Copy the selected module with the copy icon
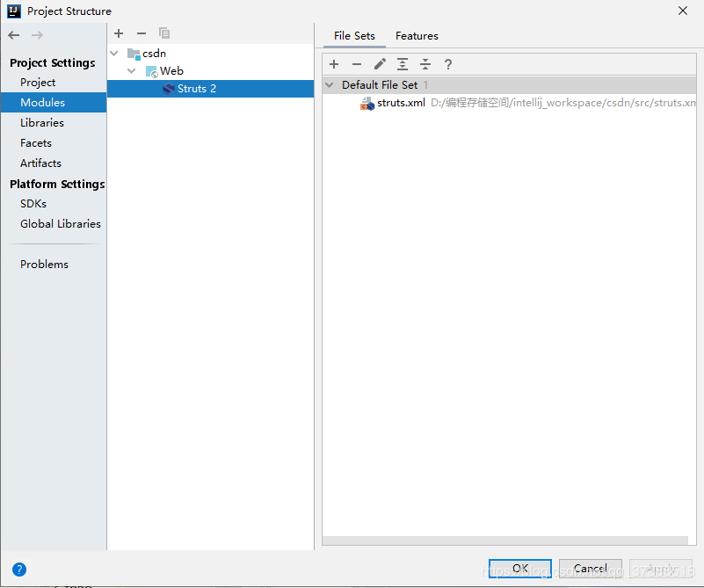 pos(164,33)
